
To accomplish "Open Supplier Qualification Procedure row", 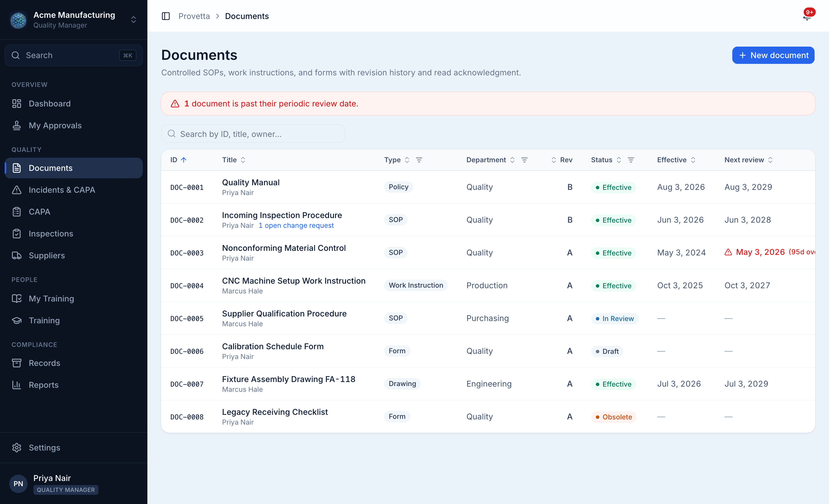I will click(x=488, y=318).
